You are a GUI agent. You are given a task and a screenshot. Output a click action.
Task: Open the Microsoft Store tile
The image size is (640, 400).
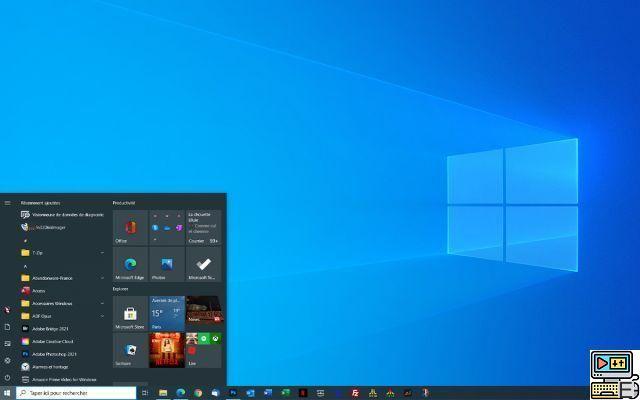point(130,313)
